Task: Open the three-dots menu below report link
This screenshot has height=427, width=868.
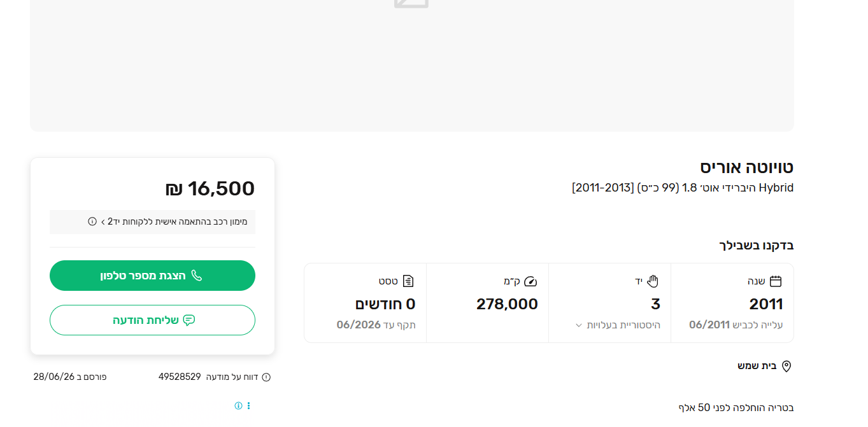Action: coord(249,405)
